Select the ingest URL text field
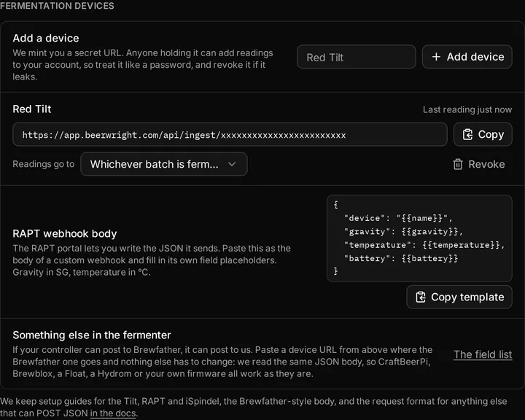 pos(230,134)
